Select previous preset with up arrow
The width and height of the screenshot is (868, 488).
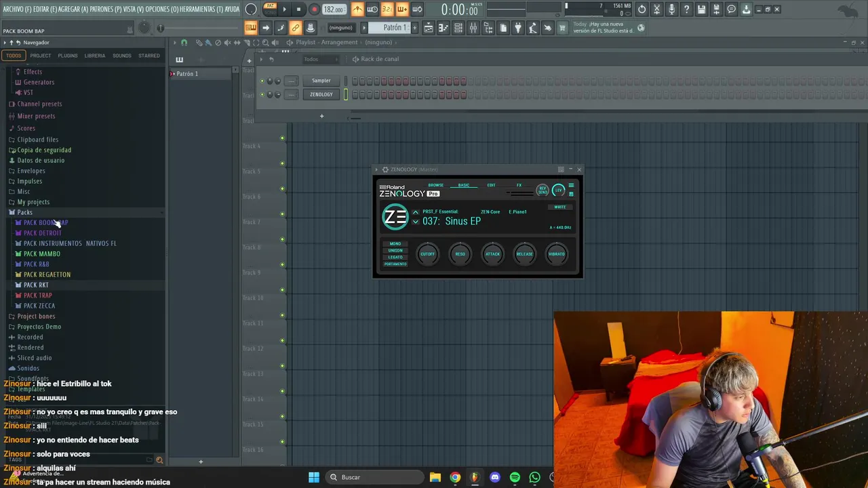pyautogui.click(x=416, y=212)
